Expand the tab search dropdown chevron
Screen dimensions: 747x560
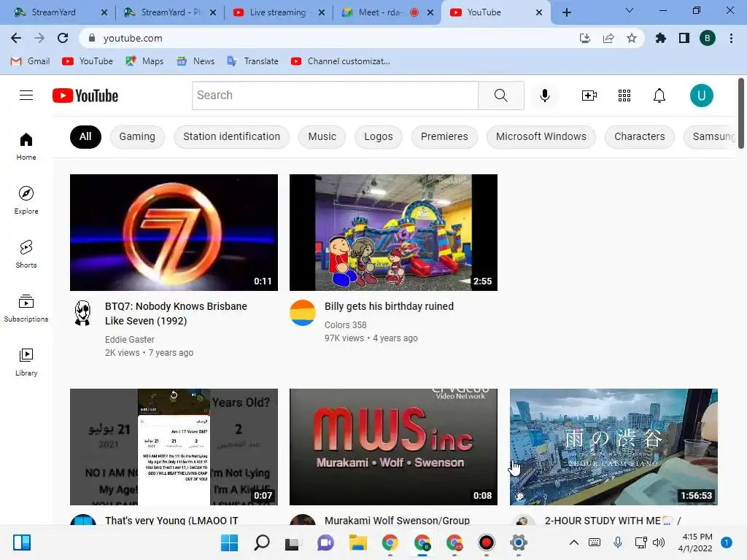[x=630, y=10]
